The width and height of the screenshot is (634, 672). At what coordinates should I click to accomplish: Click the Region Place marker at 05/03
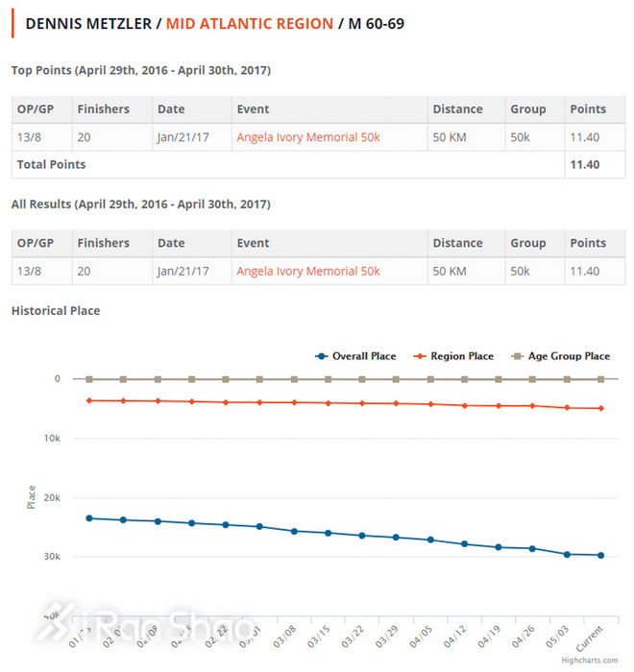(x=567, y=407)
